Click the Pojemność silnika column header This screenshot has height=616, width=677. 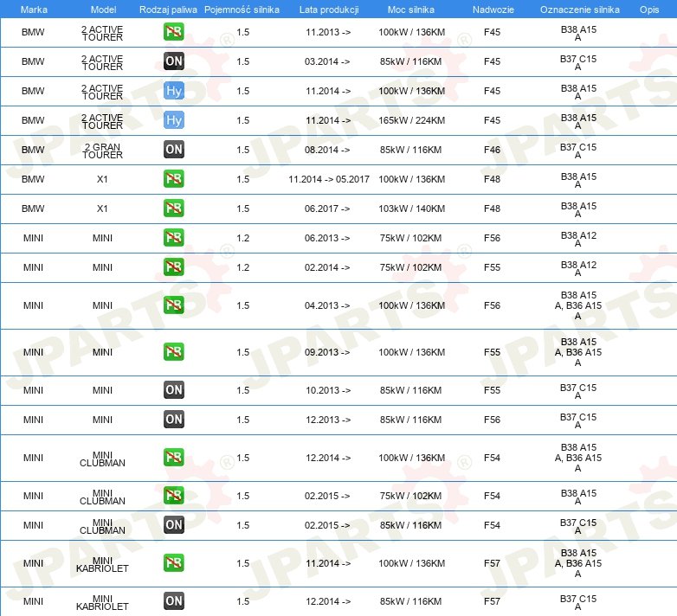click(x=242, y=10)
